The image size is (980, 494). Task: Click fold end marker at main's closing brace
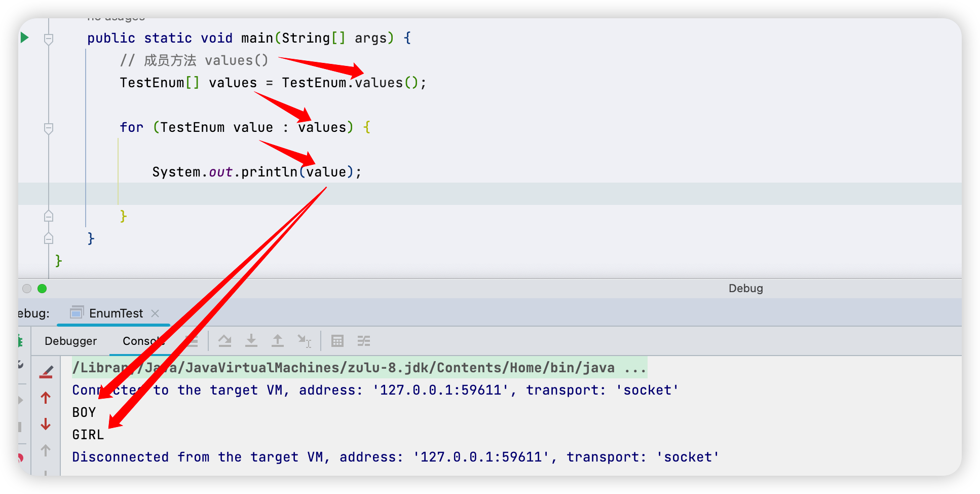[x=49, y=238]
